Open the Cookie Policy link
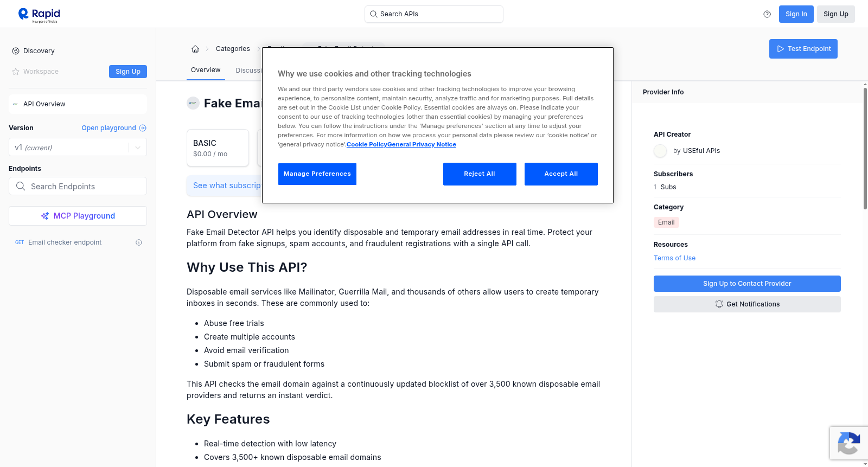Viewport: 868px width, 467px height. 367,144
